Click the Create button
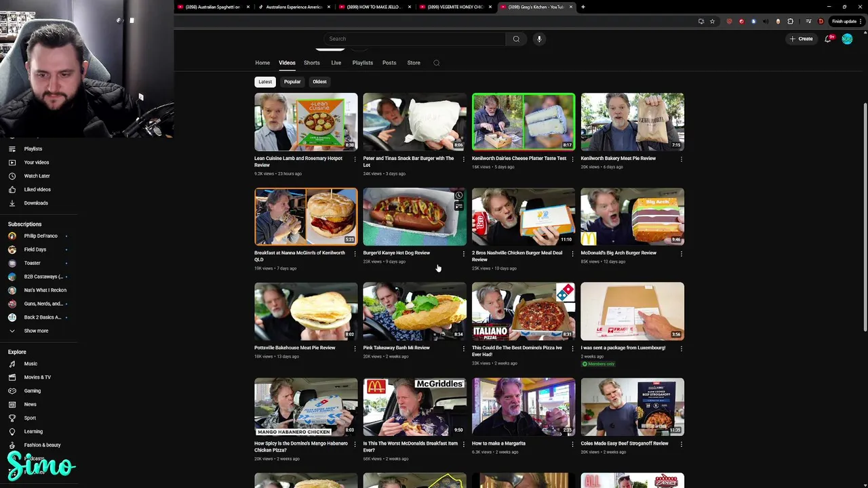This screenshot has height=488, width=868. 802,39
